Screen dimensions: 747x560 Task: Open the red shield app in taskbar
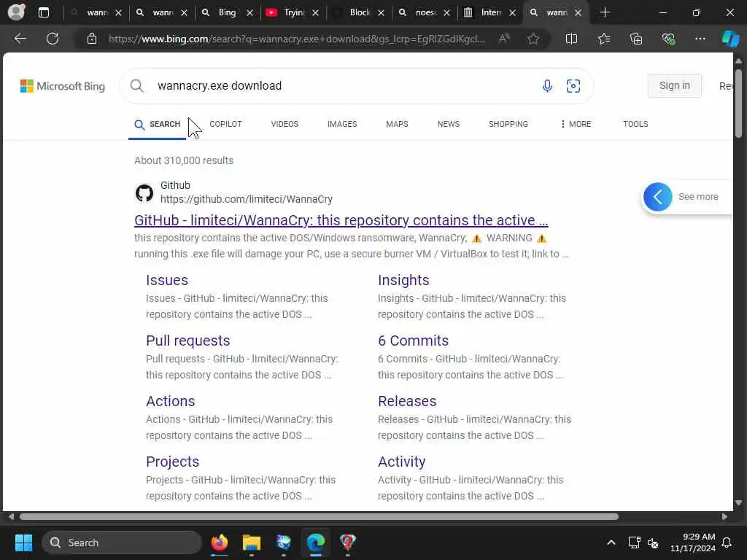pyautogui.click(x=348, y=542)
